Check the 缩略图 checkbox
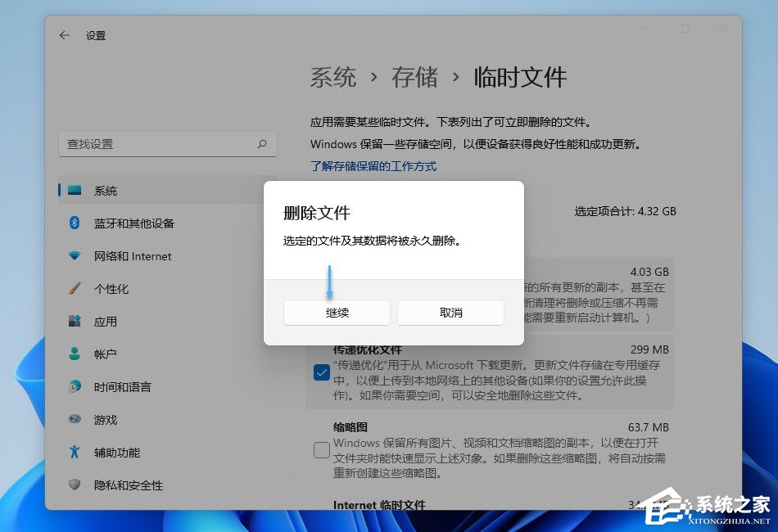 (x=321, y=450)
